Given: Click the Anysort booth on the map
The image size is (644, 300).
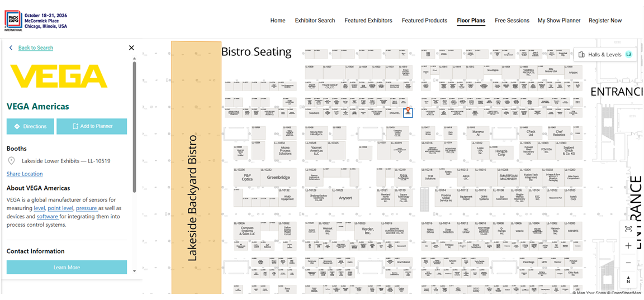Looking at the screenshot, I should tap(345, 198).
